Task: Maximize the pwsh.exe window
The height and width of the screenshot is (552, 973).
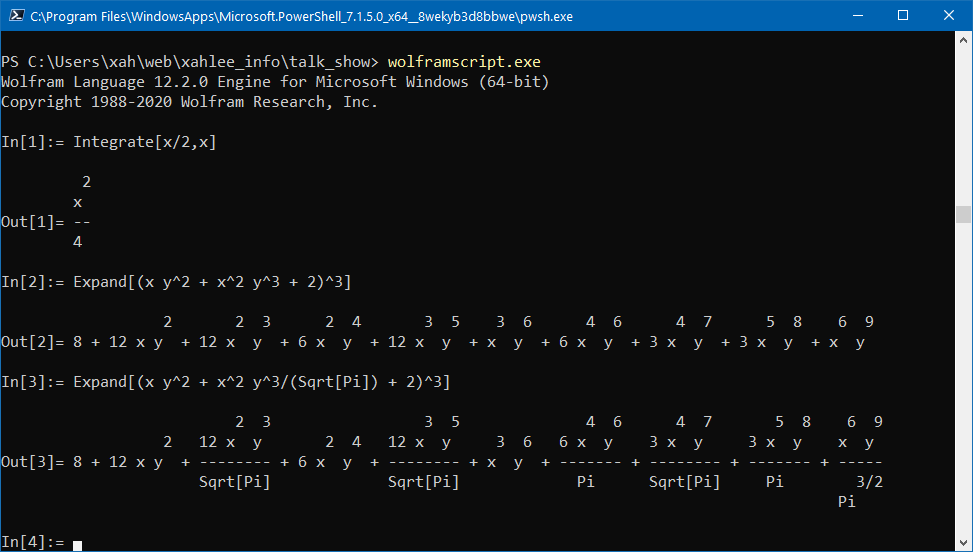Action: pyautogui.click(x=903, y=16)
